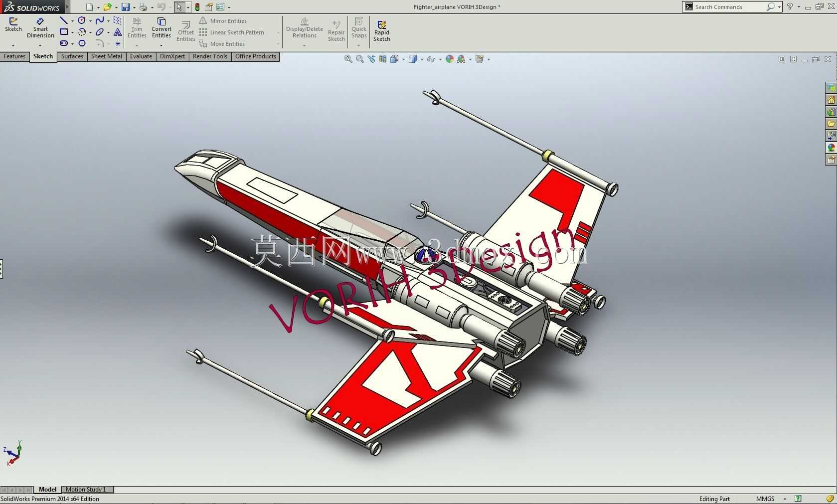Click the Display Style cube icon
This screenshot has height=504, width=837.
point(413,59)
